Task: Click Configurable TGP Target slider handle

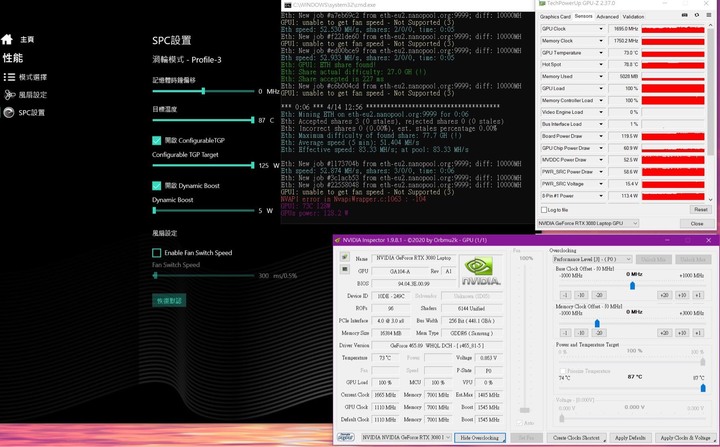Action: click(x=253, y=165)
